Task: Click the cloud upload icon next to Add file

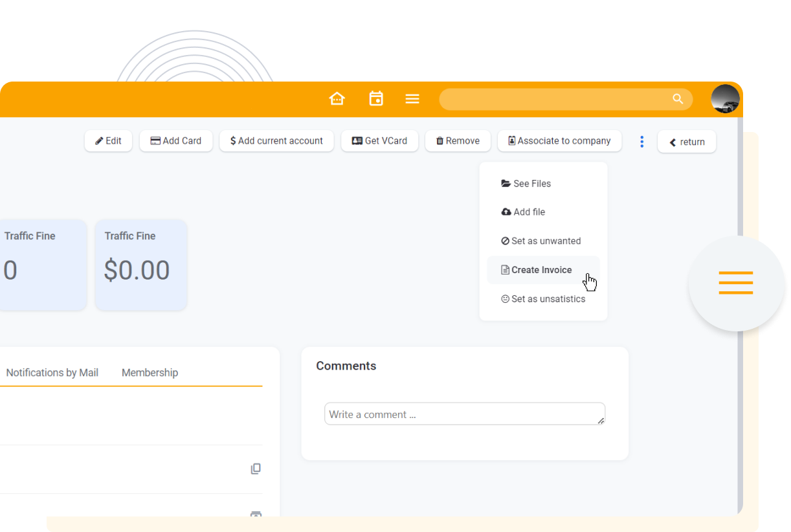Action: 505,212
